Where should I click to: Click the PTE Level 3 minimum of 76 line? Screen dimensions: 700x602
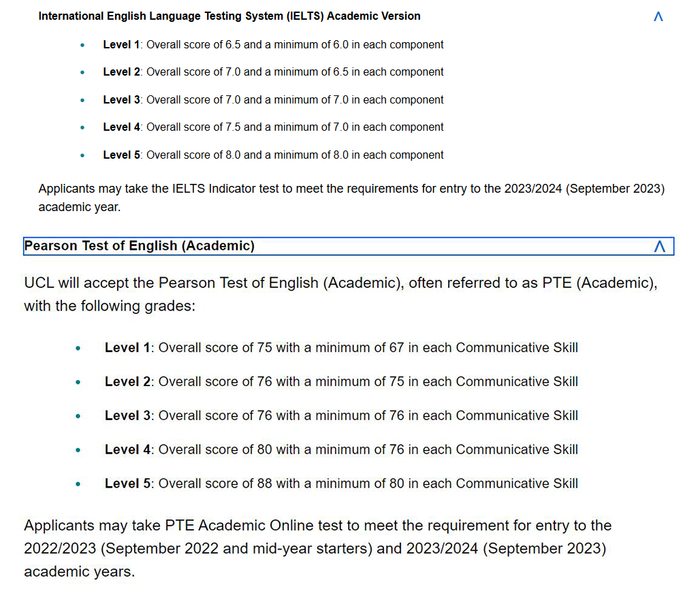tap(342, 415)
